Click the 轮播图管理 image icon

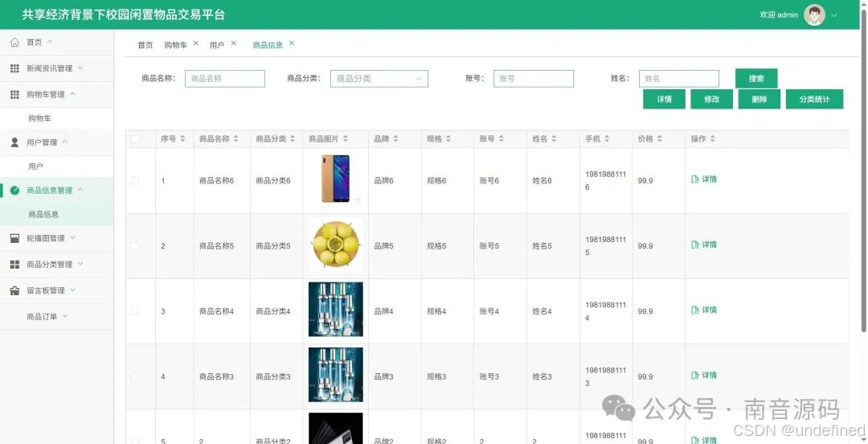pos(15,238)
